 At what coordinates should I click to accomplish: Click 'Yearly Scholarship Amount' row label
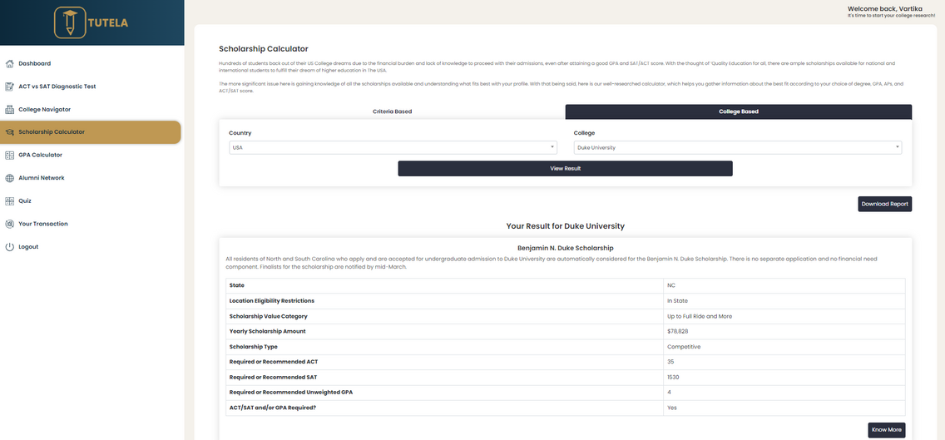tap(268, 332)
